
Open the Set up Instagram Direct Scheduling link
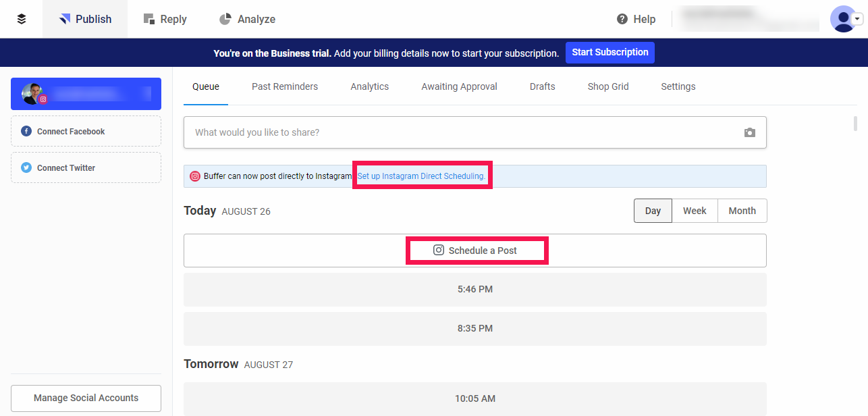[x=422, y=176]
